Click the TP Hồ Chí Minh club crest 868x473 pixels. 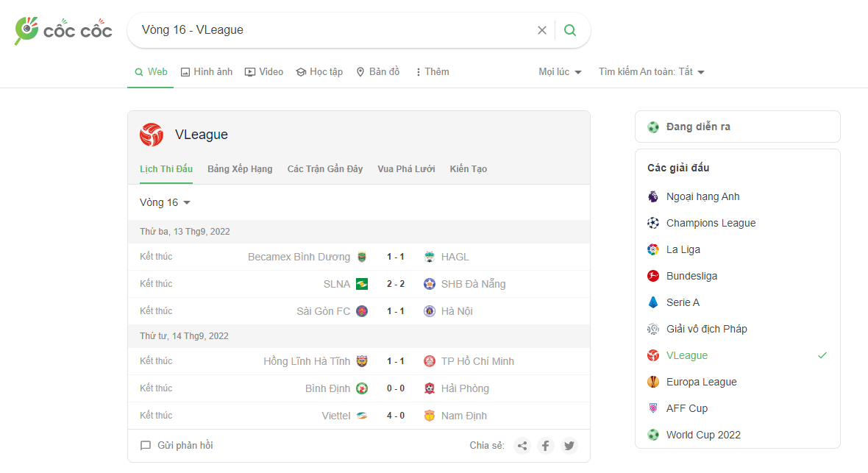(x=430, y=361)
